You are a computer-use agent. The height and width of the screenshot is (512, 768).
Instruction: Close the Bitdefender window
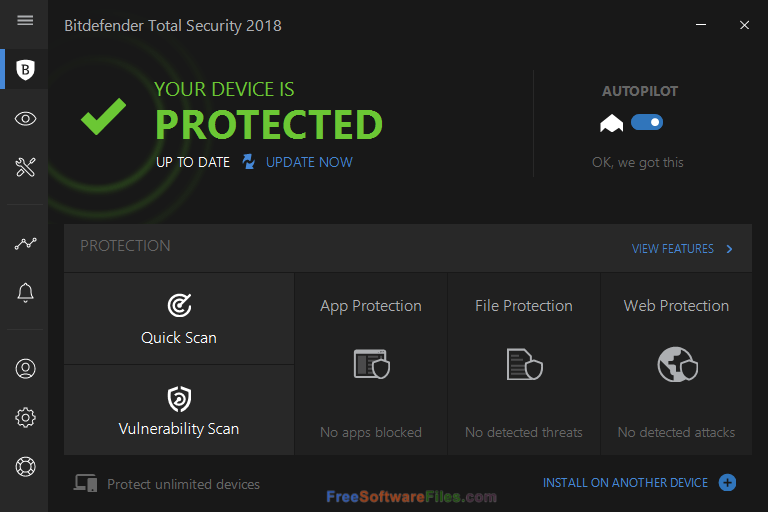[744, 25]
